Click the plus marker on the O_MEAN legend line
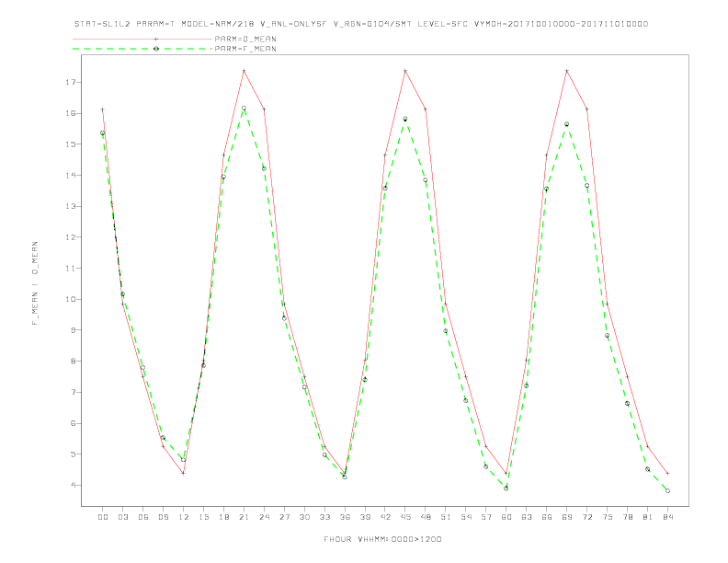Image resolution: width=728 pixels, height=563 pixels. point(156,39)
